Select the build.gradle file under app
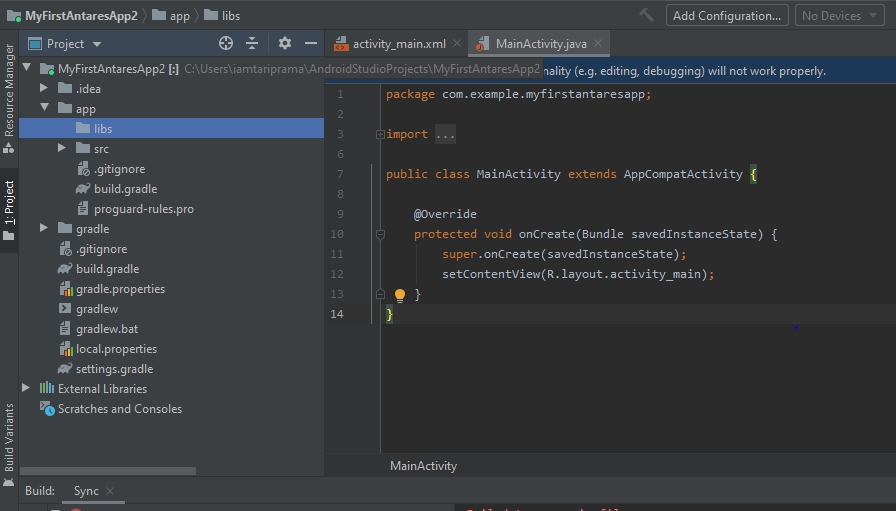Image resolution: width=896 pixels, height=511 pixels. coord(125,189)
